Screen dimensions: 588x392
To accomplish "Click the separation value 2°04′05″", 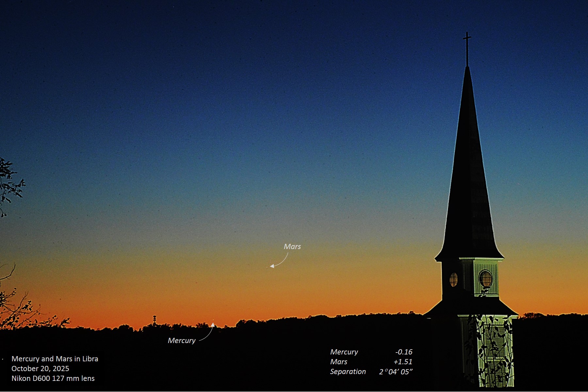I will (x=396, y=372).
